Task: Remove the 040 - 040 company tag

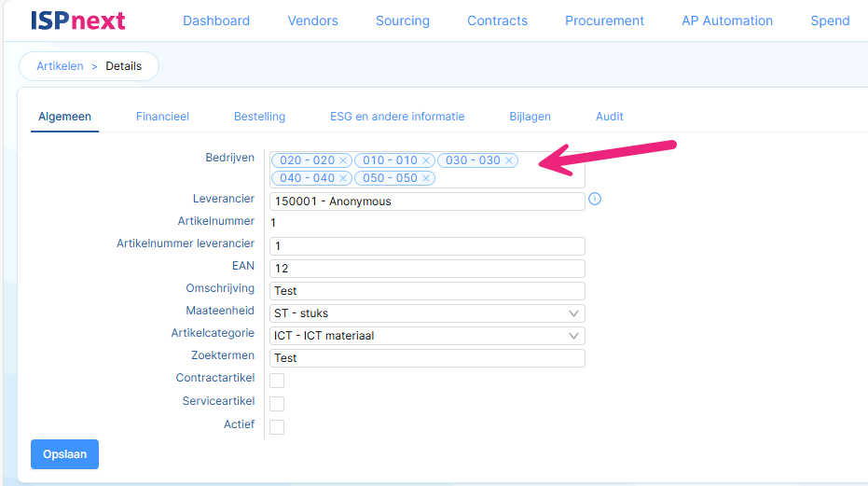Action: point(343,178)
